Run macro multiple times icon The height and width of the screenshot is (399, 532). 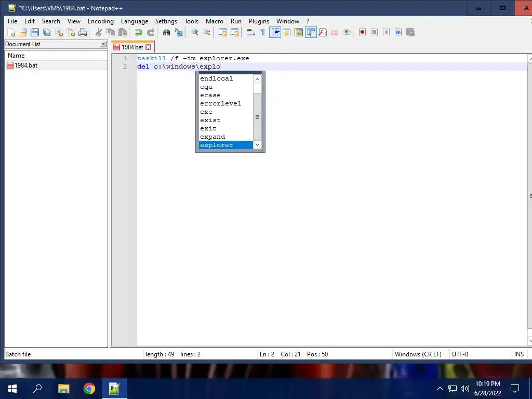(398, 32)
